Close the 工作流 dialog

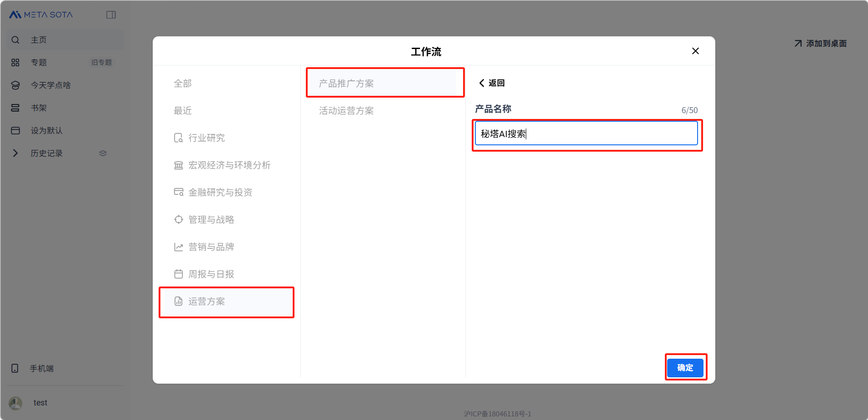coord(695,51)
